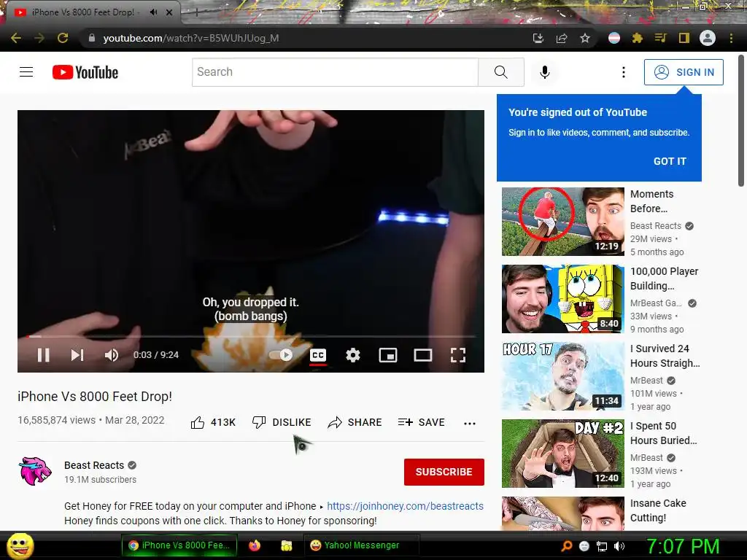Viewport: 747px width, 560px height.
Task: Open the smiley Start menu button
Action: pyautogui.click(x=20, y=545)
